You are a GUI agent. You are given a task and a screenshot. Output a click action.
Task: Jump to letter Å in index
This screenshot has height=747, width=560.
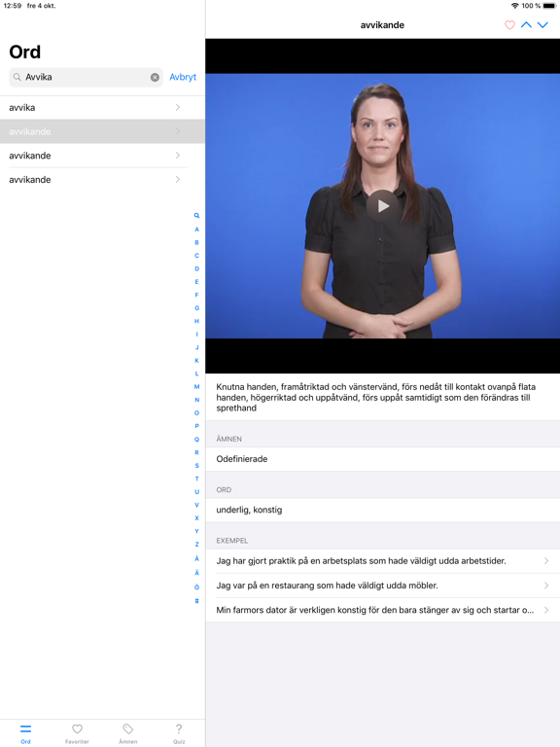(196, 558)
